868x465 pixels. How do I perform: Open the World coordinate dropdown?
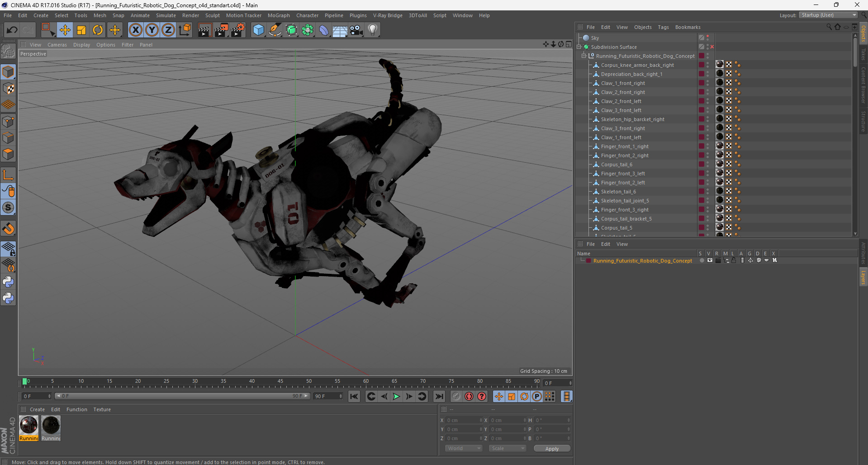464,448
